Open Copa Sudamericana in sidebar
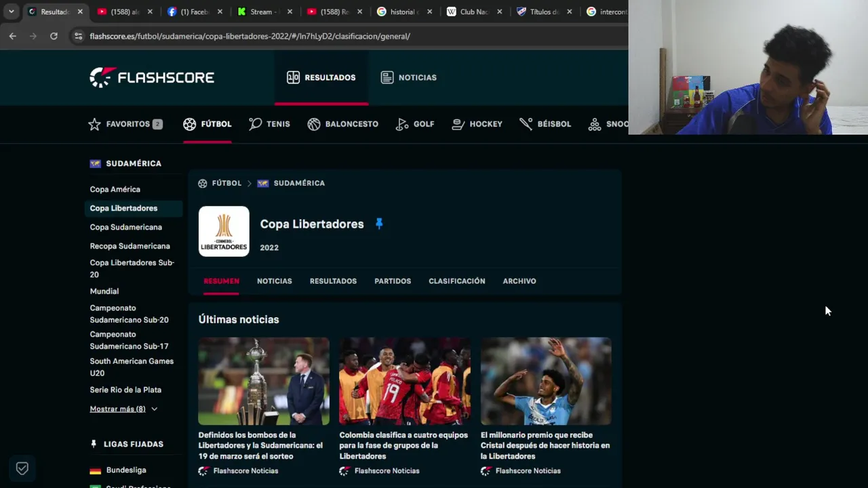 pyautogui.click(x=125, y=227)
